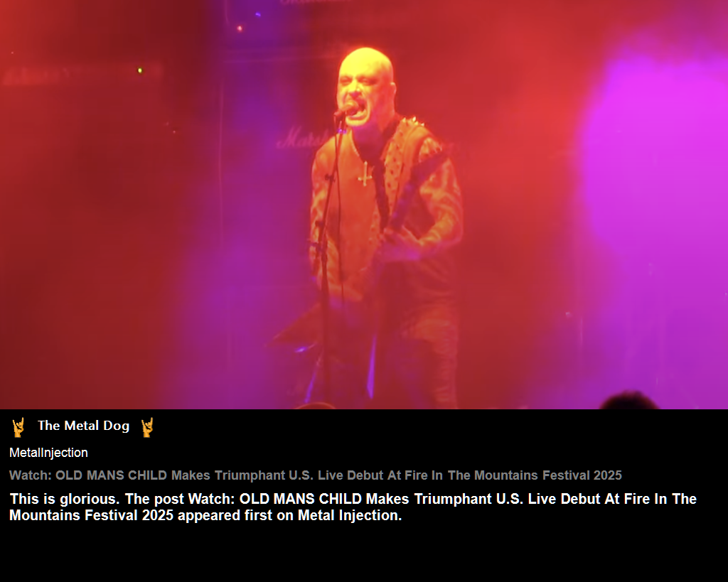The width and height of the screenshot is (728, 582).
Task: Open the OLD MANS CHILD headline link
Action: (315, 475)
